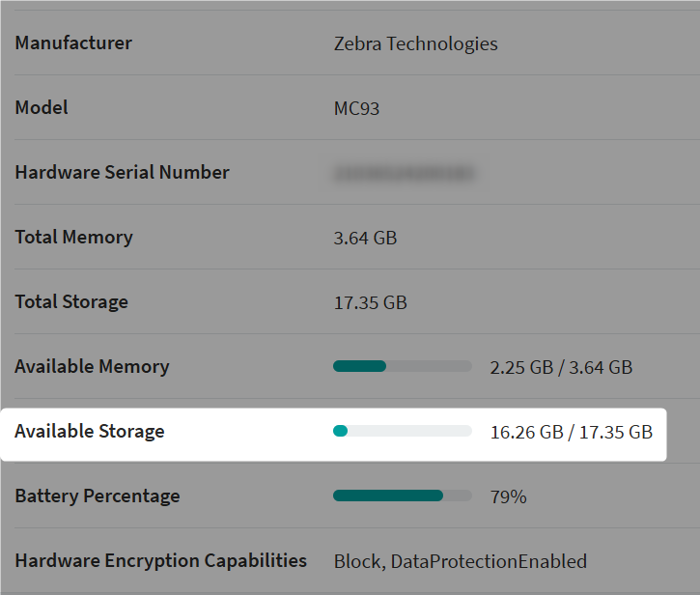Click the Battery Percentage progress bar
The width and height of the screenshot is (700, 595).
coord(402,496)
